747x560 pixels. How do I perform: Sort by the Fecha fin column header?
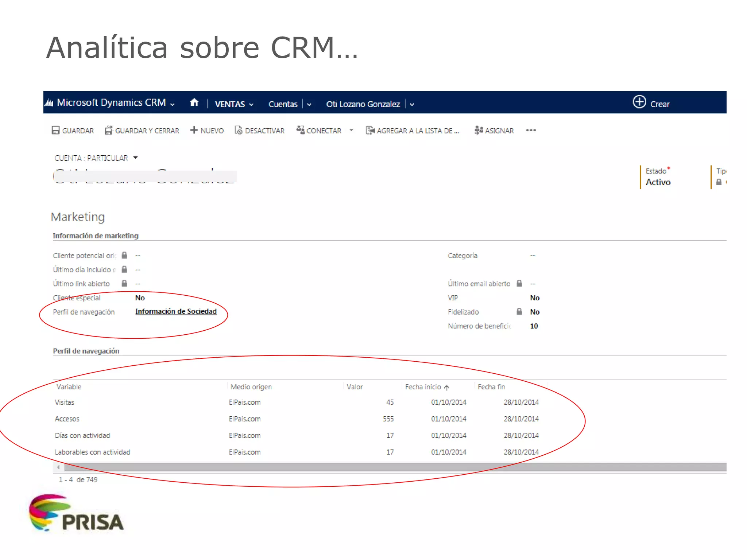491,387
